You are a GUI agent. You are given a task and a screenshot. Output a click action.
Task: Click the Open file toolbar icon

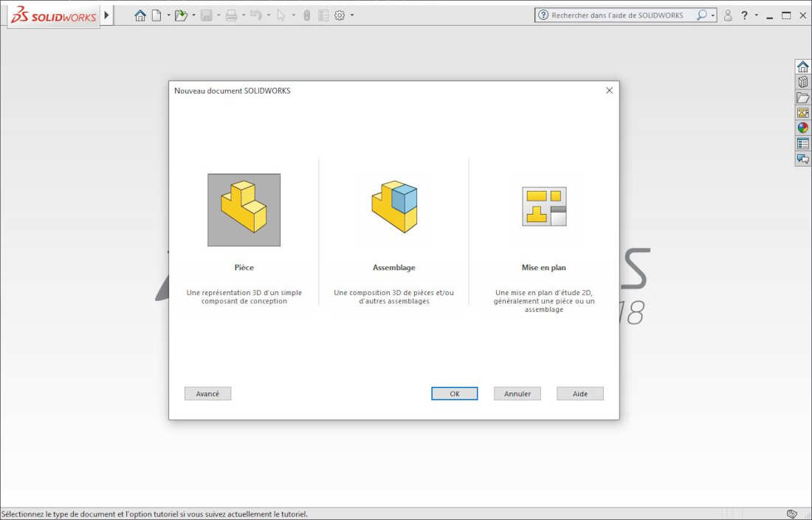[181, 15]
